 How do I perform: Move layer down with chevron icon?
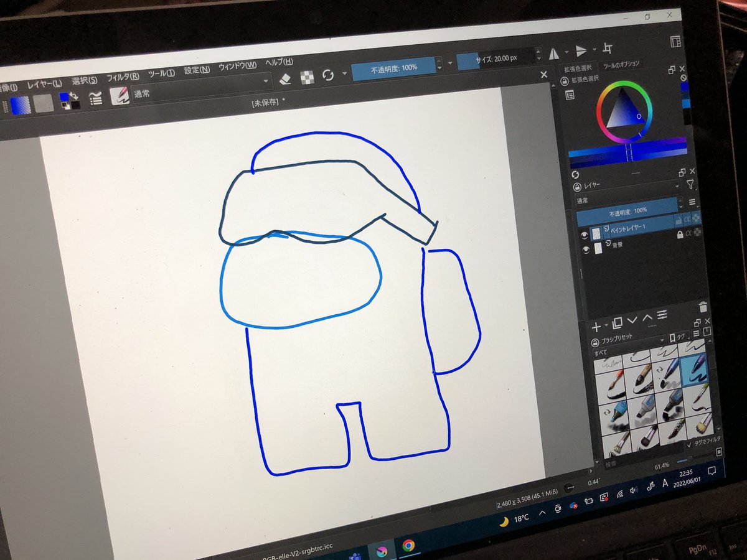632,320
